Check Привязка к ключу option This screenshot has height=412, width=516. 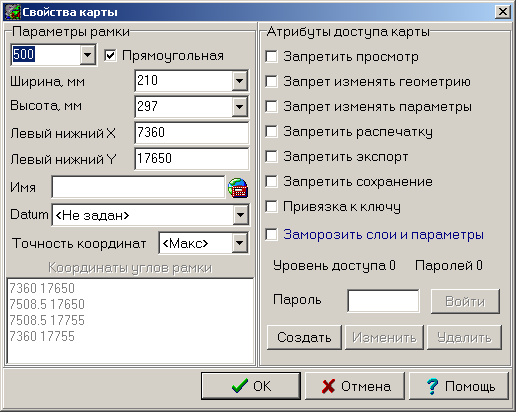[x=271, y=206]
